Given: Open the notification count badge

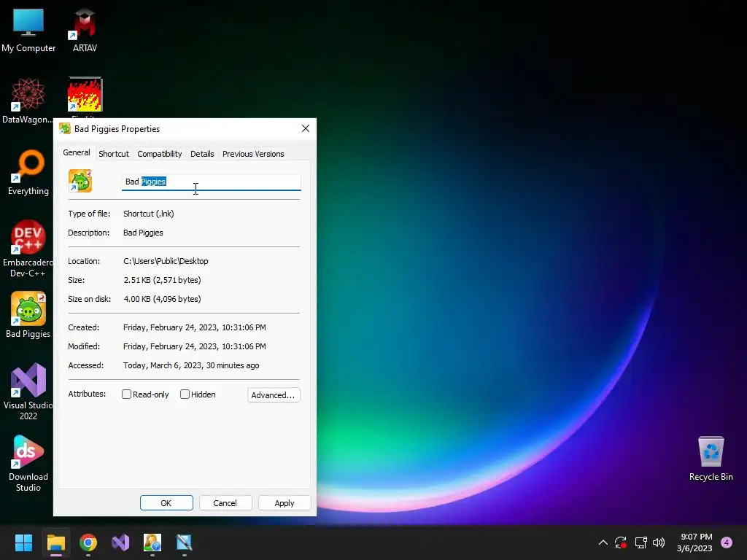Looking at the screenshot, I should [727, 542].
